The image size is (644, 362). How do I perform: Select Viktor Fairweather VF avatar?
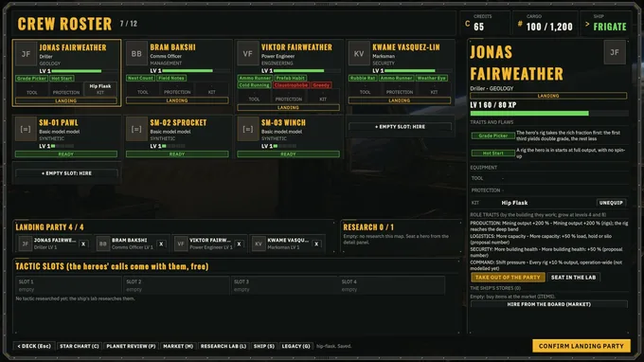click(248, 54)
